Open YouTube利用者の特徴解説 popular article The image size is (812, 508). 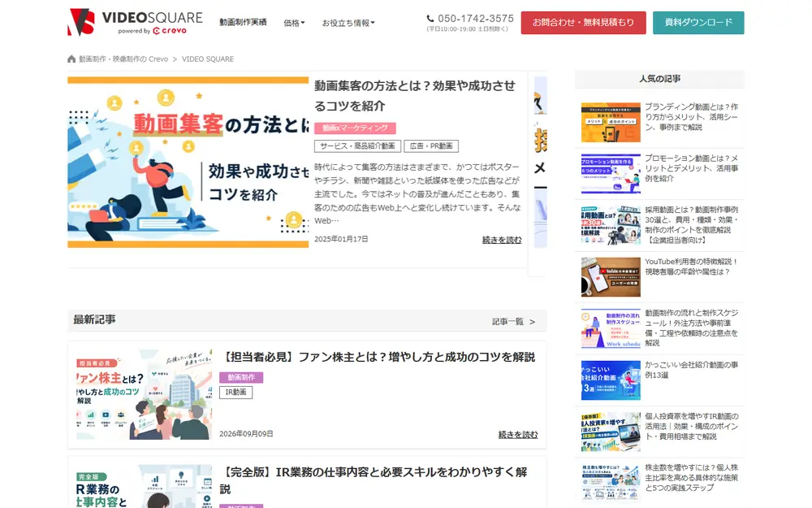tap(691, 267)
